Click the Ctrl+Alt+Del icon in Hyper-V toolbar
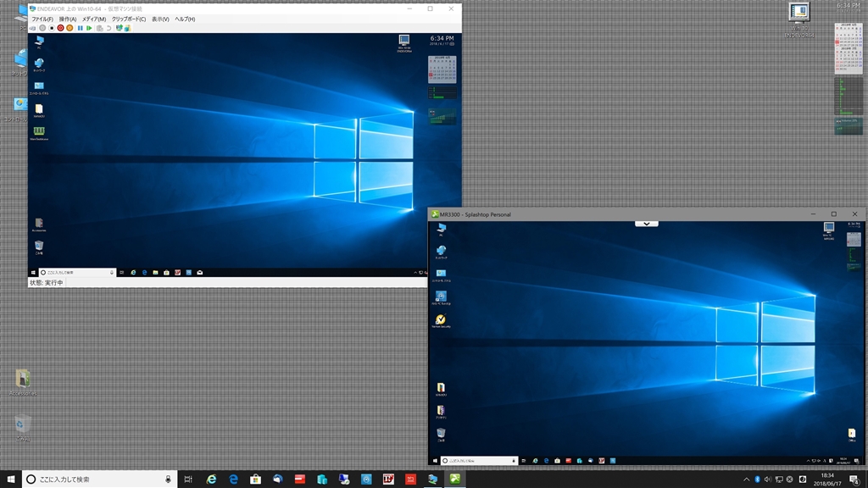The width and height of the screenshot is (868, 488). 33,28
